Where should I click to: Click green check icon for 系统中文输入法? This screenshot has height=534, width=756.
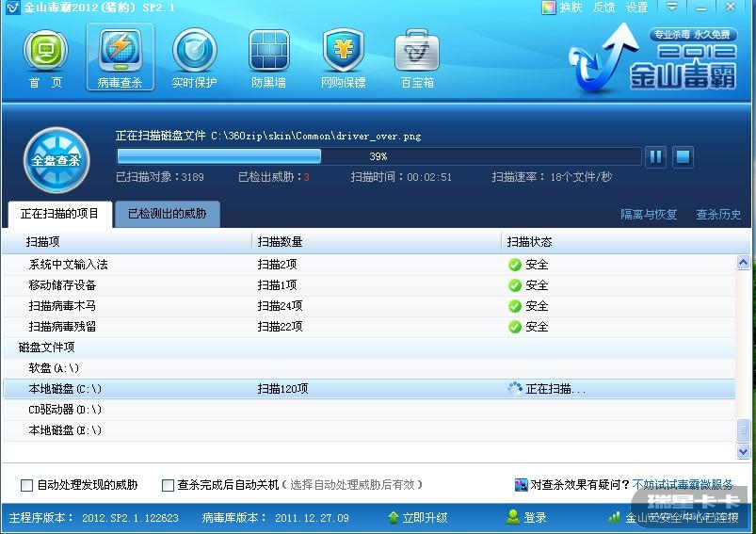(515, 265)
